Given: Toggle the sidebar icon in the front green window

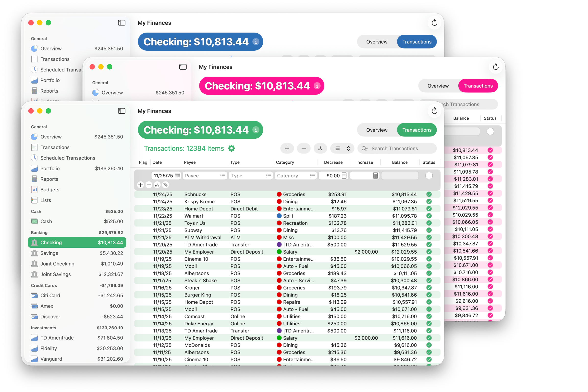Looking at the screenshot, I should [122, 111].
